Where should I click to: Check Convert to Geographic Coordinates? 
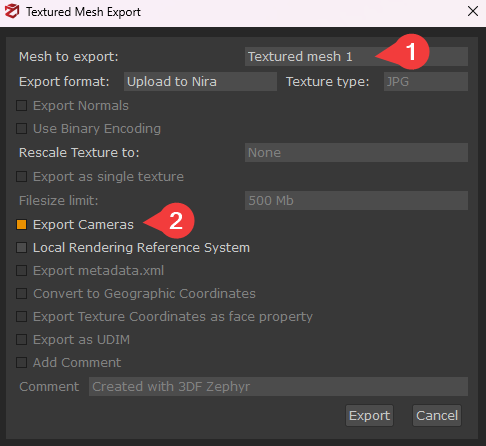(22, 294)
